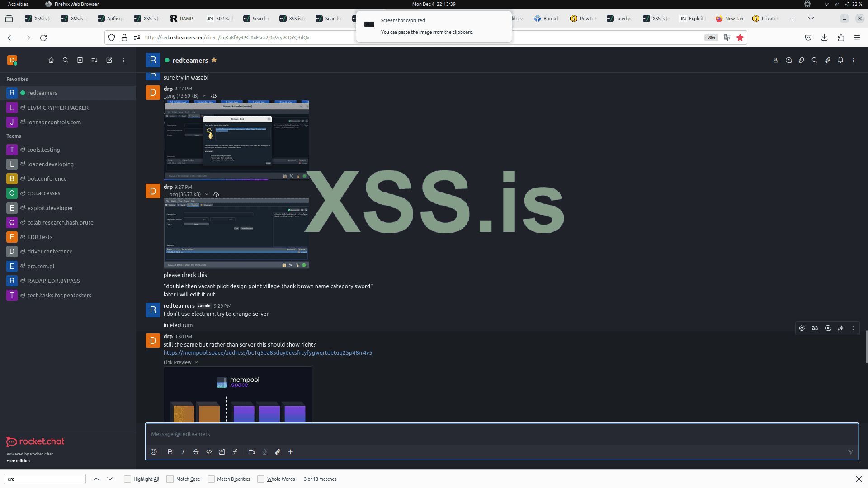868x488 pixels.
Task: Click the Create new pencil icon
Action: pos(109,60)
